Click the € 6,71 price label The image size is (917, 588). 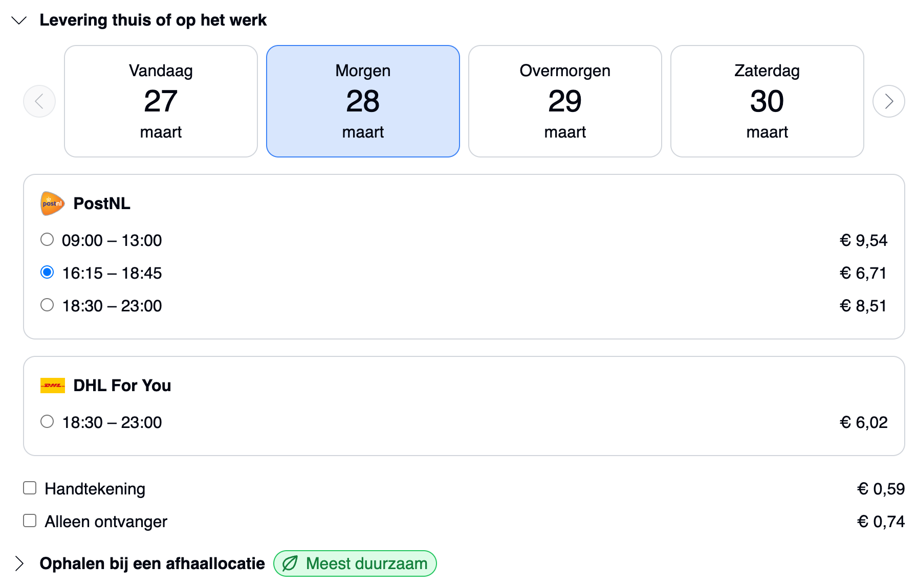click(864, 273)
